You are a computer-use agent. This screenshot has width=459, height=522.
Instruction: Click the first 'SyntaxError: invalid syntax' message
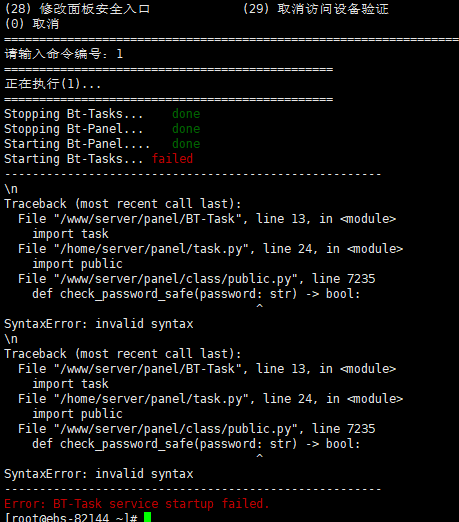pos(99,324)
